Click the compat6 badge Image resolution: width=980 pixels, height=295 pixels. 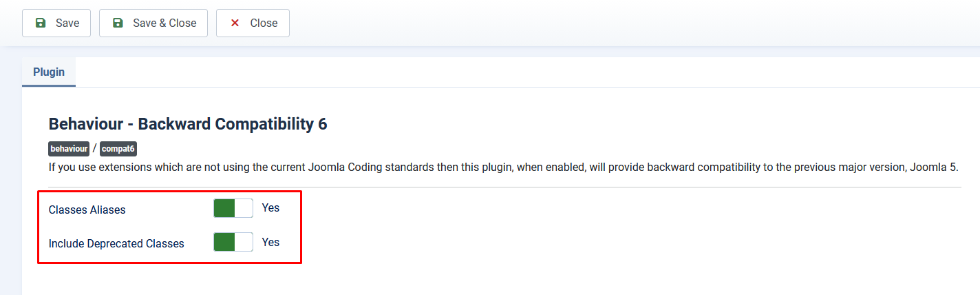tap(118, 149)
